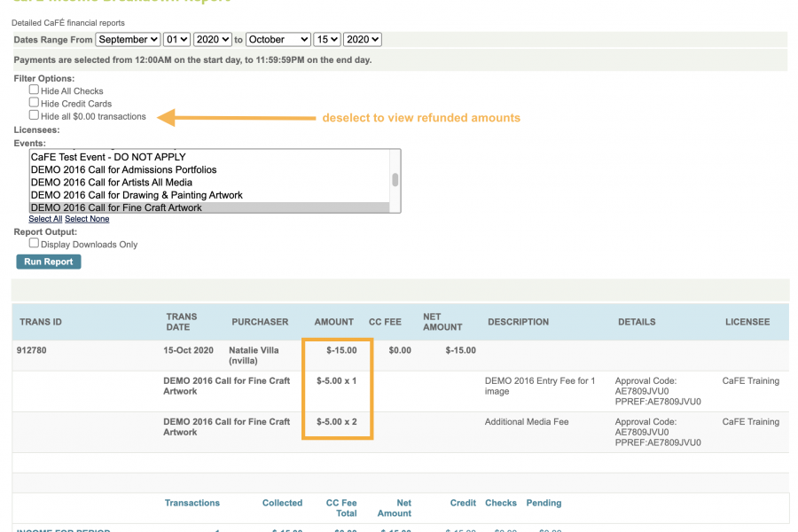Enable Display Downloads Only checkbox
This screenshot has width=798, height=532.
[34, 243]
